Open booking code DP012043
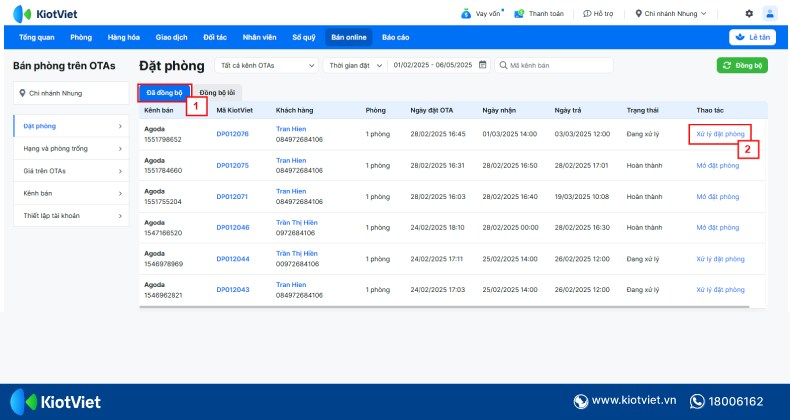The image size is (790, 420). pos(232,290)
